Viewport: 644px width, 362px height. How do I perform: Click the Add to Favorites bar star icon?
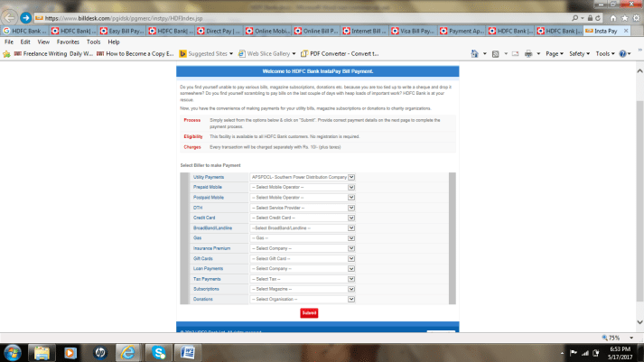[x=6, y=54]
